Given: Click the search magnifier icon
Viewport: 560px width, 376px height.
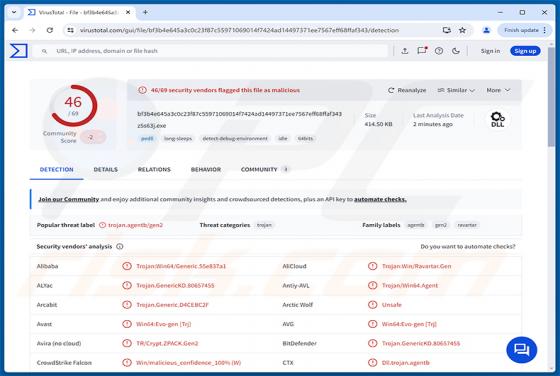Looking at the screenshot, I should point(44,51).
